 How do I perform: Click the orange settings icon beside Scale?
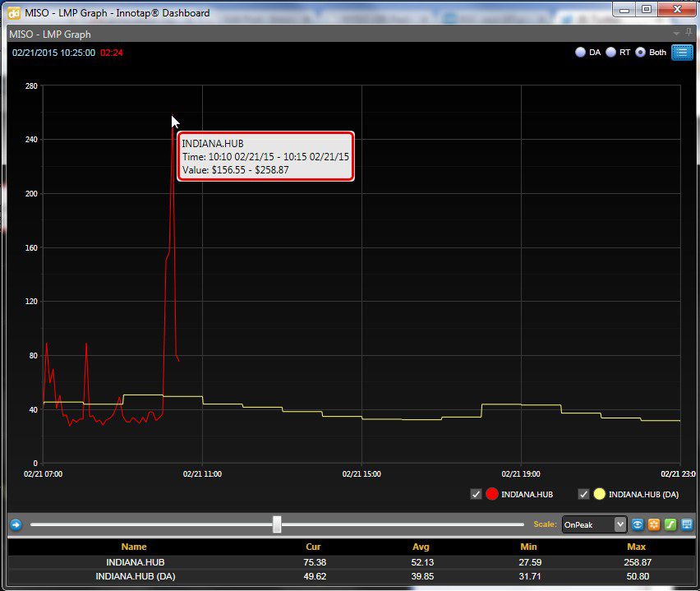click(x=654, y=524)
